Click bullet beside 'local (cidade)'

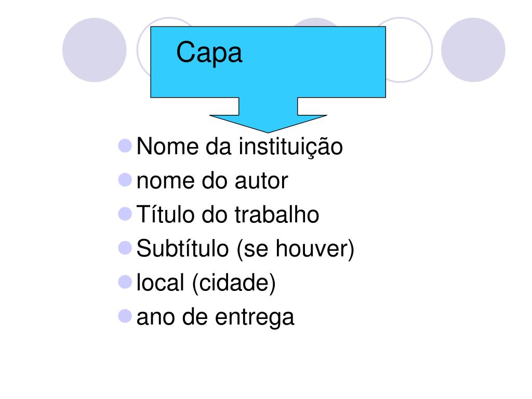point(125,282)
